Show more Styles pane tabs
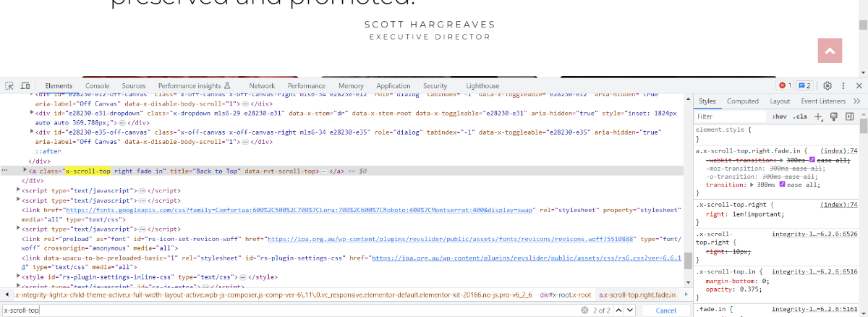The image size is (868, 317). [856, 101]
